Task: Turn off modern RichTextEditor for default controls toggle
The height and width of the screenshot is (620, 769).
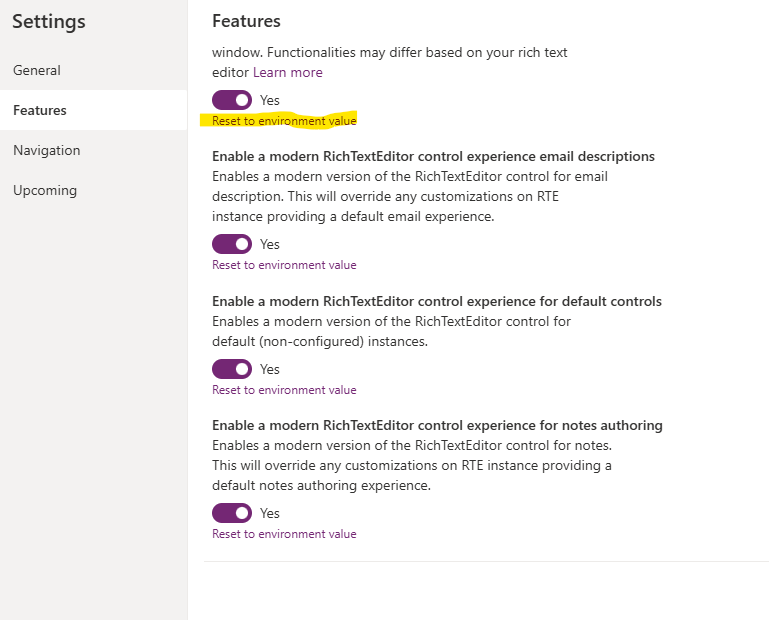Action: coord(232,369)
